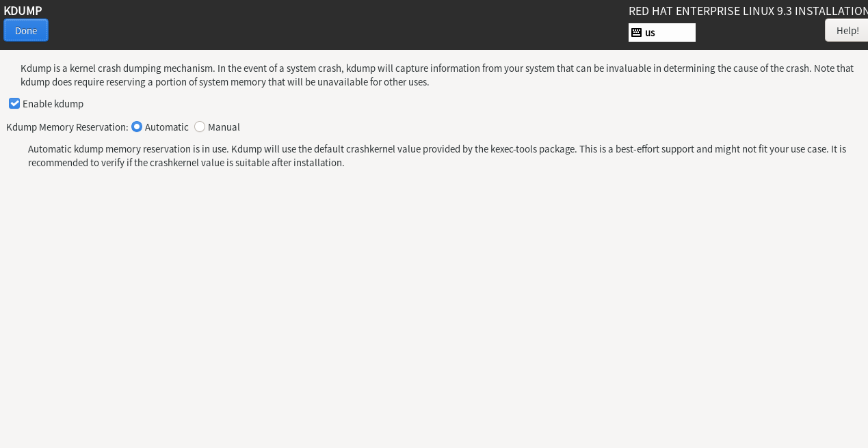Click the automatic memory reservation info text
The height and width of the screenshot is (448, 868).
437,156
